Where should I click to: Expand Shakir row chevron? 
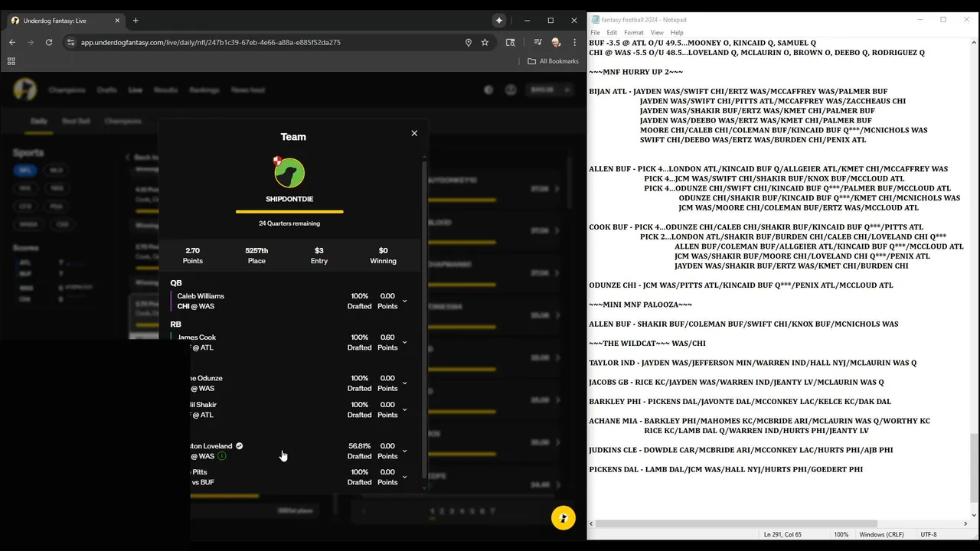[405, 409]
